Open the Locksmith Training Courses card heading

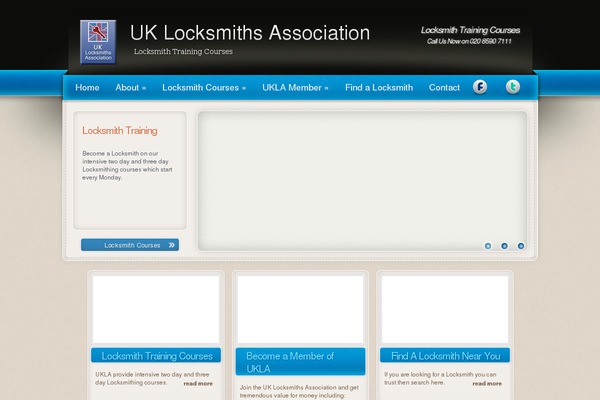[x=156, y=356]
